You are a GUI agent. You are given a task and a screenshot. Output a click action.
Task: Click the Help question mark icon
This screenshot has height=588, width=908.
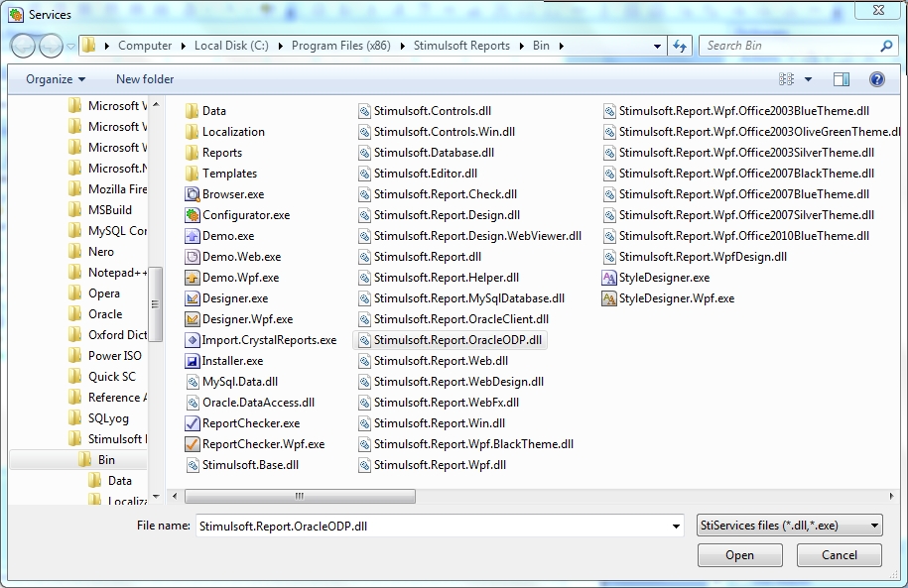click(876, 79)
